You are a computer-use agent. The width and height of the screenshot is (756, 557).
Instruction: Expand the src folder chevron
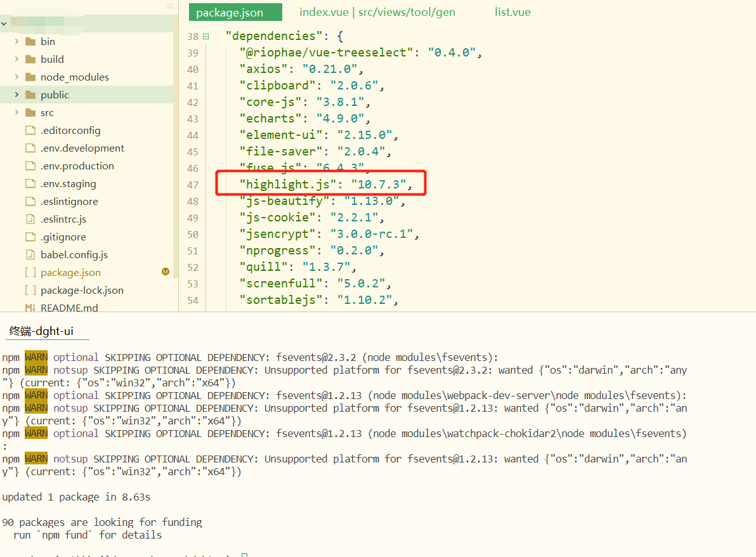click(17, 113)
